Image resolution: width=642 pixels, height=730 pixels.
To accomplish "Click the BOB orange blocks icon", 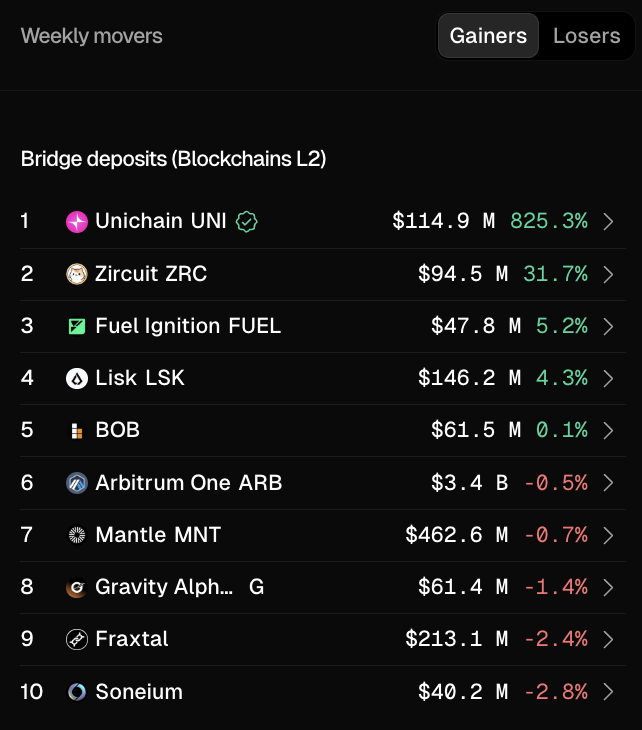I will click(x=77, y=431).
